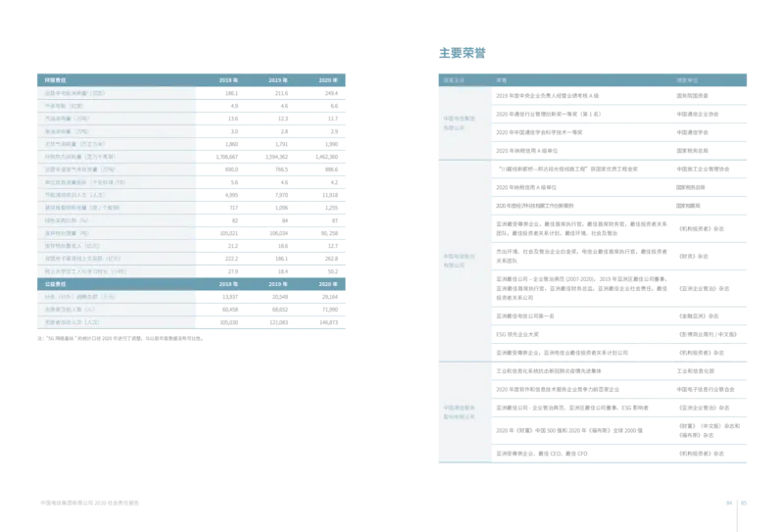Select the 2020年 header in 公益责任 section
The width and height of the screenshot is (784, 532).
pos(328,282)
